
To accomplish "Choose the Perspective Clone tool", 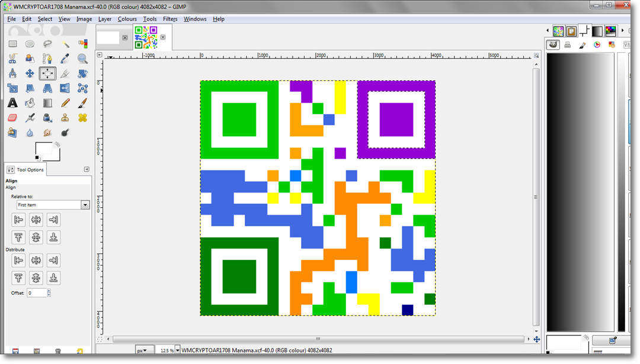I will (12, 133).
